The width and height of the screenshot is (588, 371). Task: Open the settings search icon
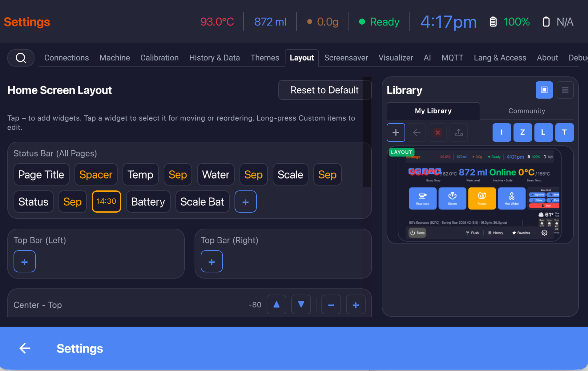pyautogui.click(x=21, y=58)
